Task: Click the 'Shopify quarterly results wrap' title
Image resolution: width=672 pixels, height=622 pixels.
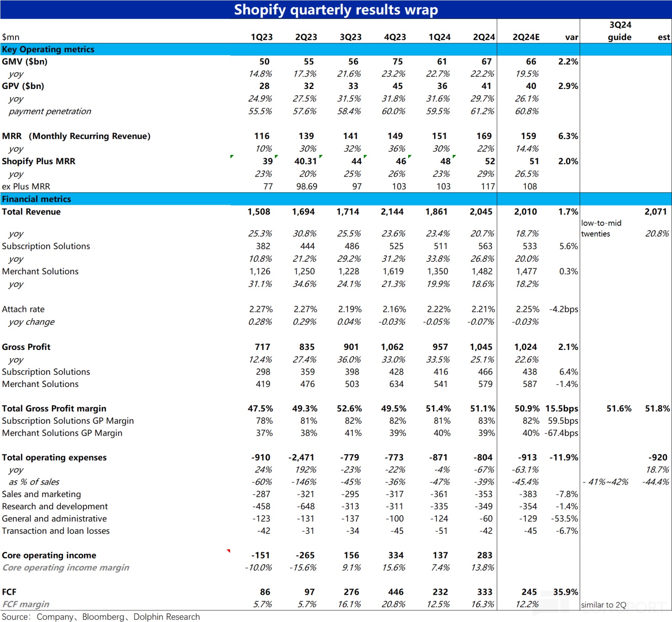Action: [336, 10]
